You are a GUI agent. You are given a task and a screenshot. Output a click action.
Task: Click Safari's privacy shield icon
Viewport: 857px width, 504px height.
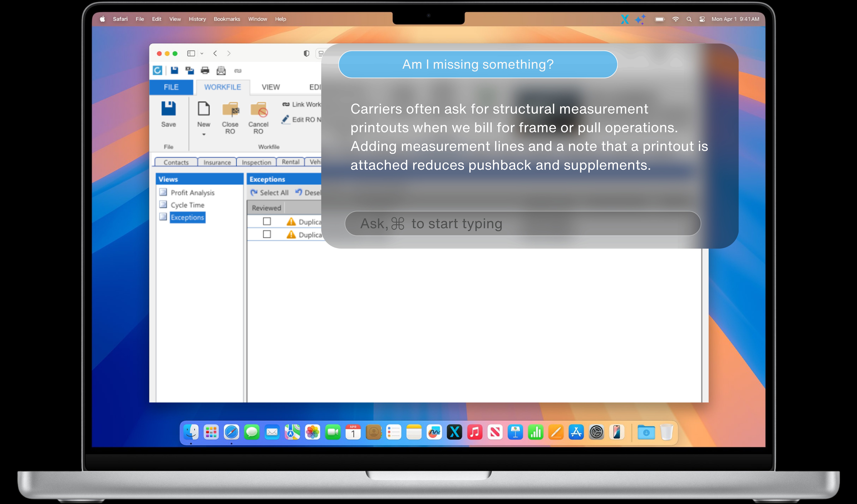tap(306, 53)
